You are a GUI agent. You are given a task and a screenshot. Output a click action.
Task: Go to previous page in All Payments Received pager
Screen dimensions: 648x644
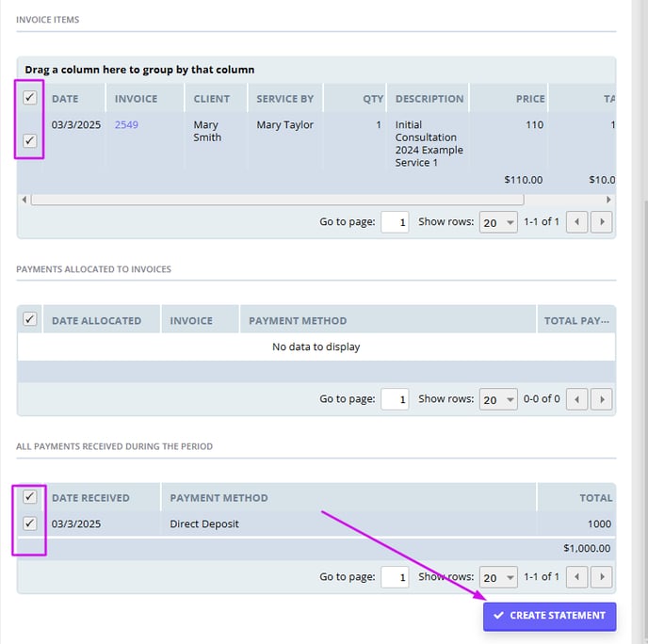point(577,577)
